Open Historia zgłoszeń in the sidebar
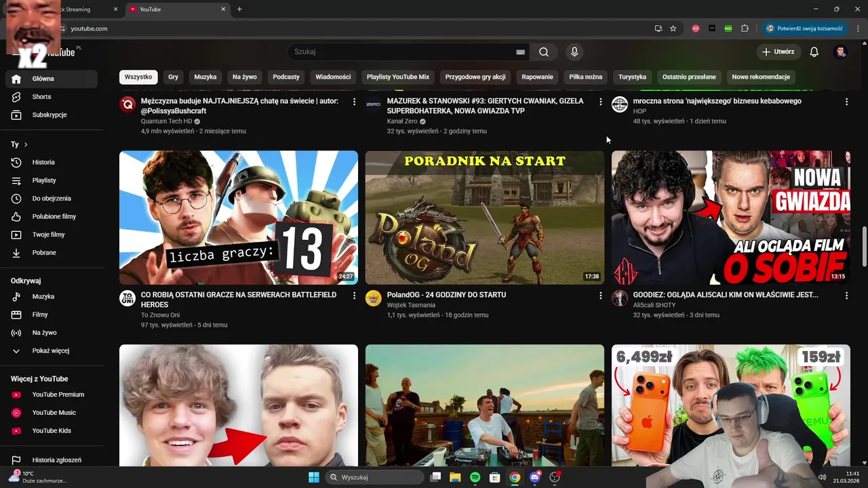This screenshot has width=868, height=488. click(x=52, y=460)
